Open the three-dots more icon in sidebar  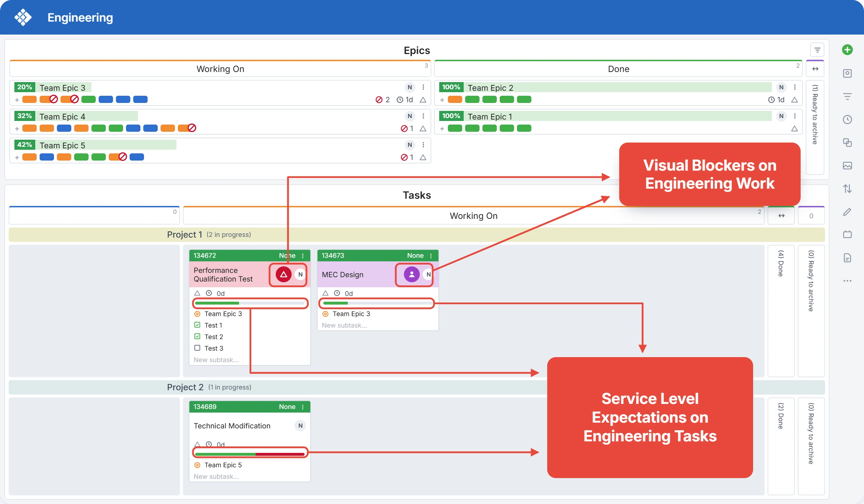847,281
